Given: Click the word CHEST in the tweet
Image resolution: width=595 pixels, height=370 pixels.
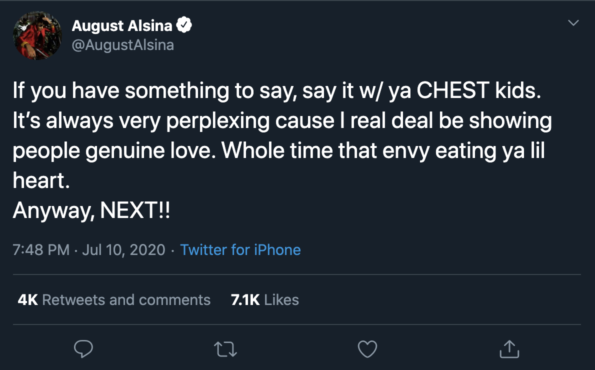Looking at the screenshot, I should pyautogui.click(x=452, y=90).
